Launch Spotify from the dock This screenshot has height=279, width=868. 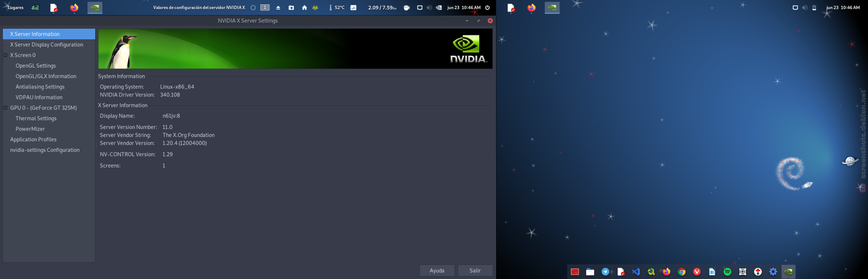(727, 272)
